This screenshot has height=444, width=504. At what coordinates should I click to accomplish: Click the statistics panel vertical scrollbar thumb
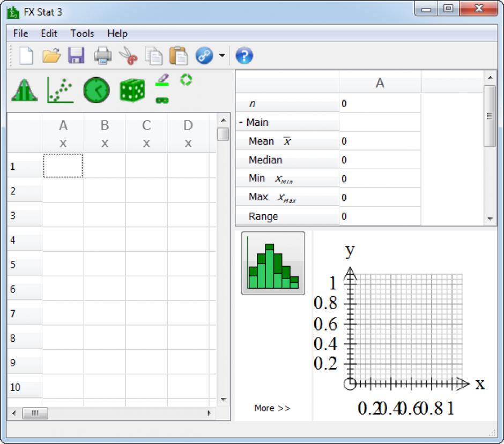[x=490, y=116]
